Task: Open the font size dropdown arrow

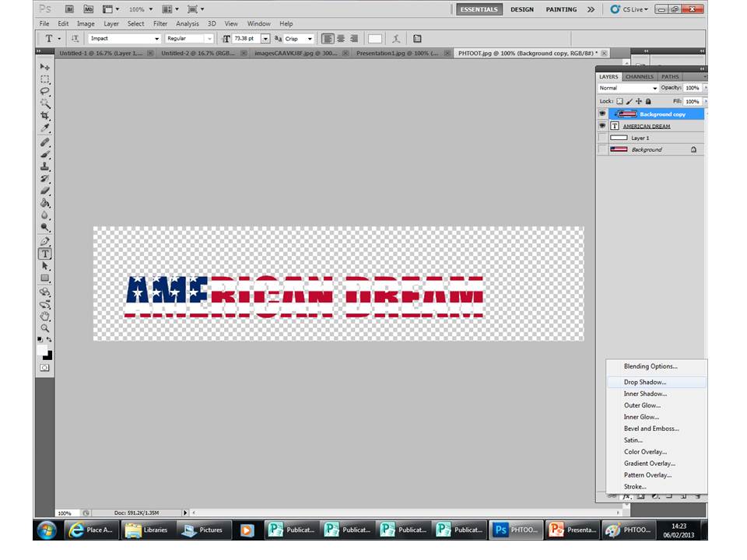Action: (x=265, y=39)
